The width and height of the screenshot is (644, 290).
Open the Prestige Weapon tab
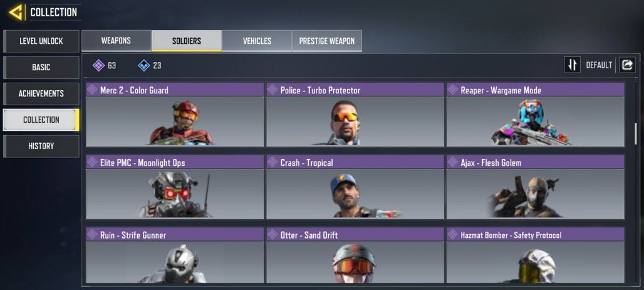(x=327, y=41)
